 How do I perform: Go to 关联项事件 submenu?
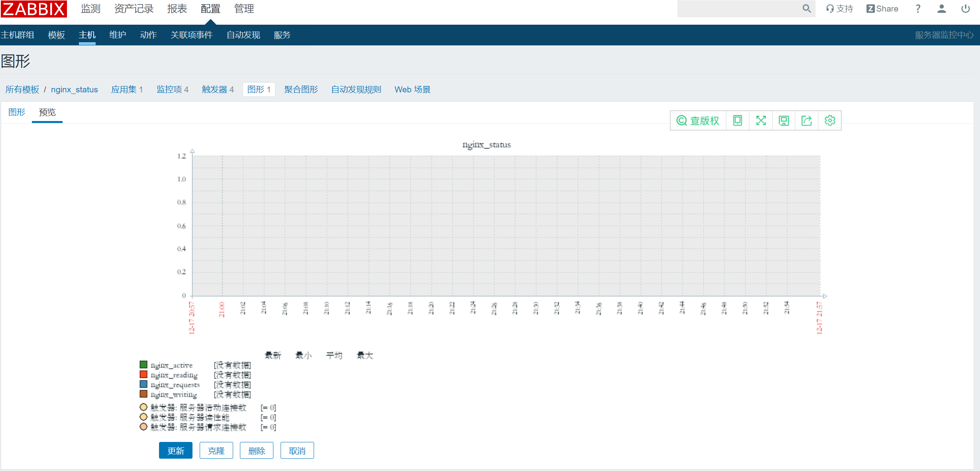(191, 35)
